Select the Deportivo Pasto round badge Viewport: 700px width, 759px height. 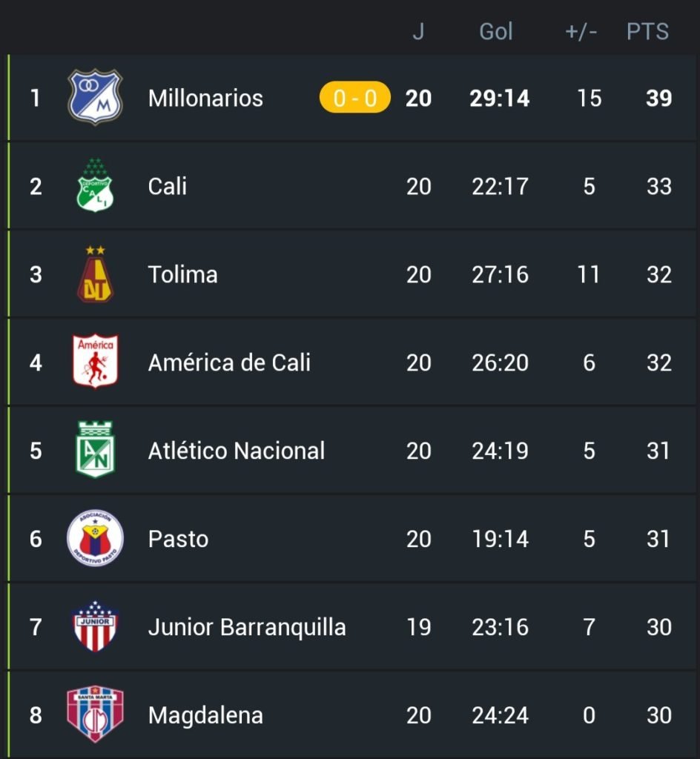click(x=95, y=538)
